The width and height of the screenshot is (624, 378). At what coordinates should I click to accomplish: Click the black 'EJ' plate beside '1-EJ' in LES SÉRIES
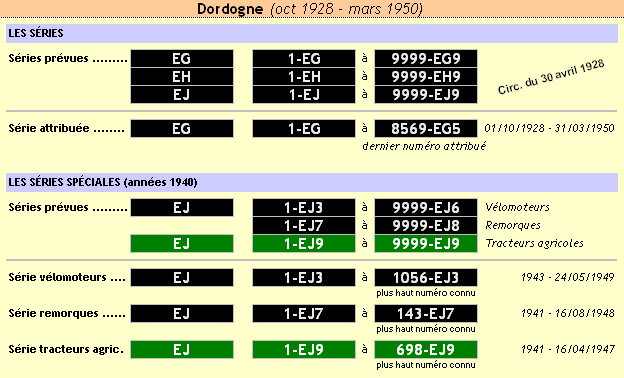coord(182,95)
